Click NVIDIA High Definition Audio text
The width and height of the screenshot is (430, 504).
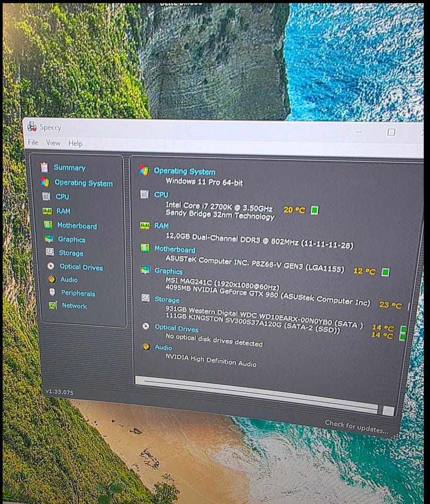click(211, 360)
